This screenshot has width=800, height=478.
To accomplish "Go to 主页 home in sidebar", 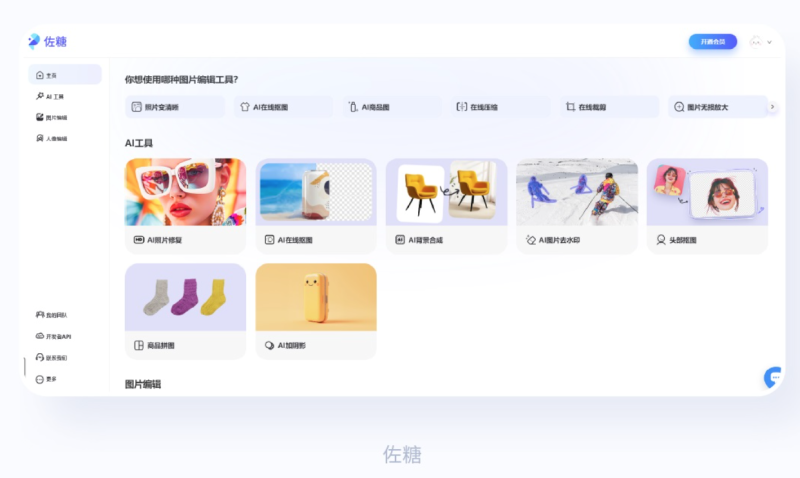I will [65, 74].
